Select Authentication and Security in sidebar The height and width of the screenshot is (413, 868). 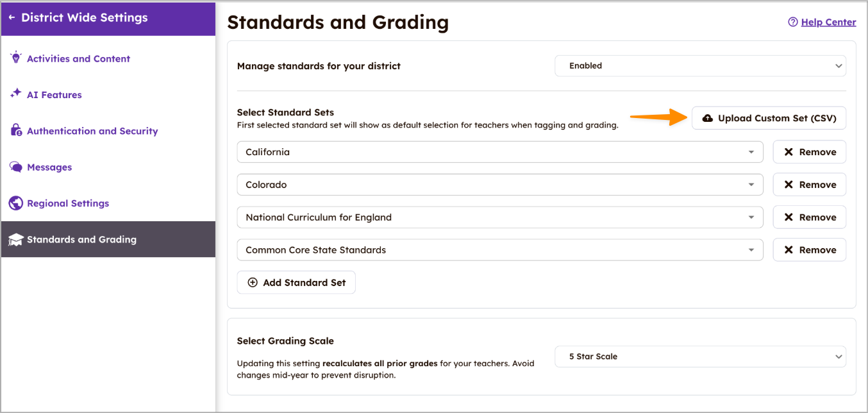pos(92,131)
